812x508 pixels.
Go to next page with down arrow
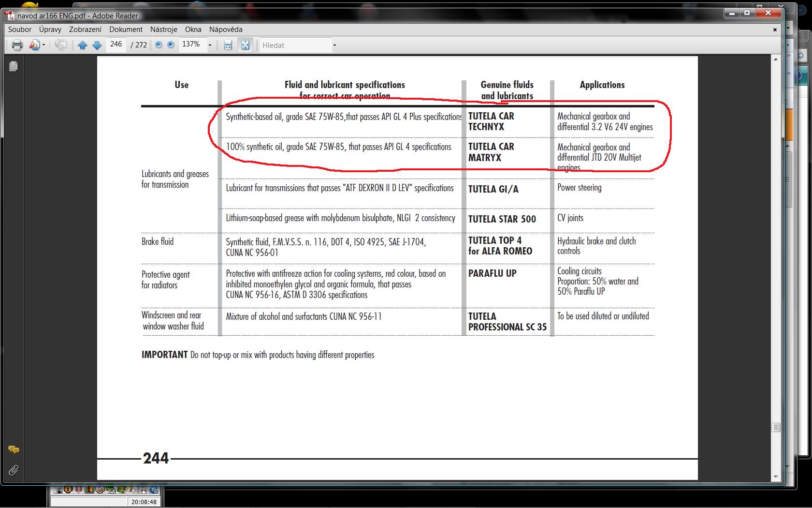[97, 45]
